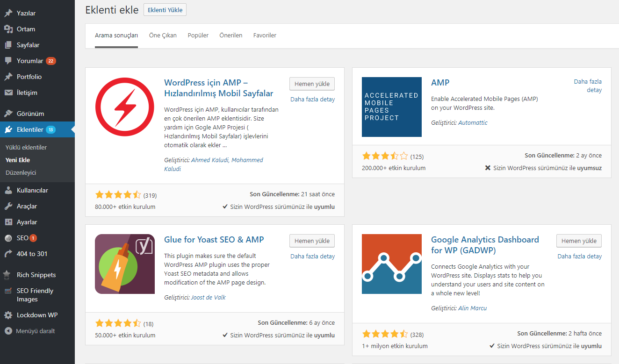Switch to the Popüler tab
Screen dimensions: 619x364
[198, 36]
